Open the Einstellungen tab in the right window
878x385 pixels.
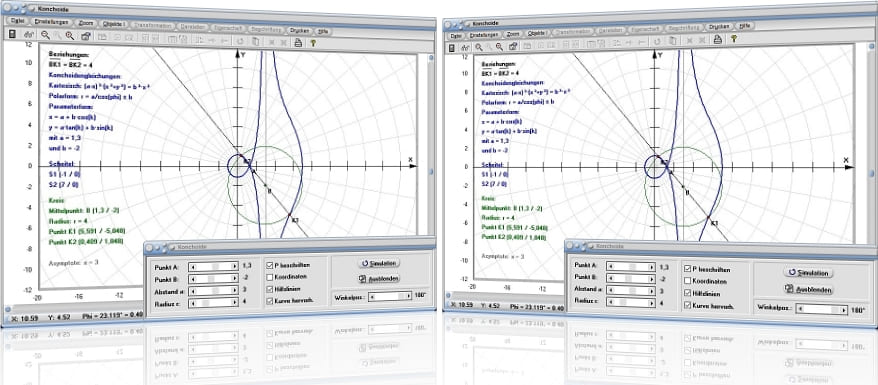coord(484,35)
